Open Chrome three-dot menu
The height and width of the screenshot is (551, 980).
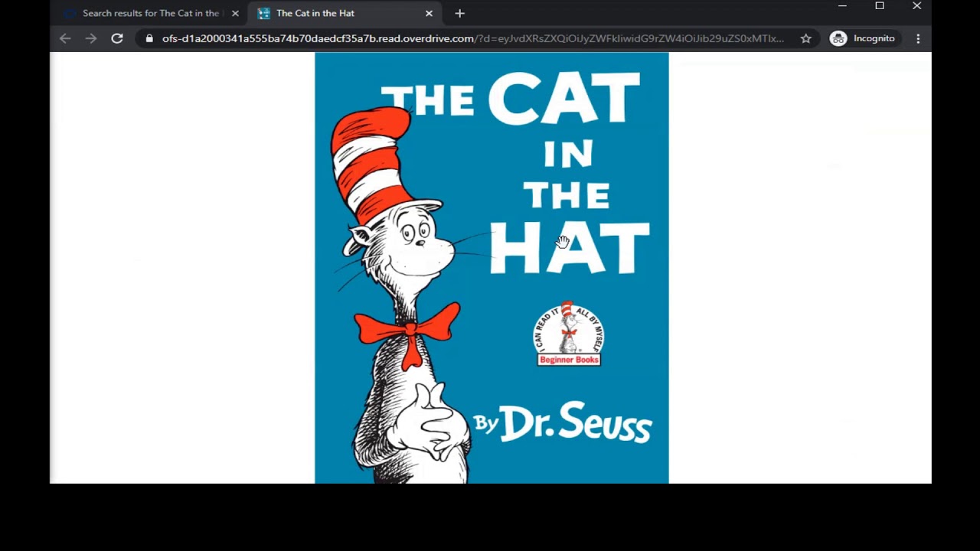pos(918,38)
